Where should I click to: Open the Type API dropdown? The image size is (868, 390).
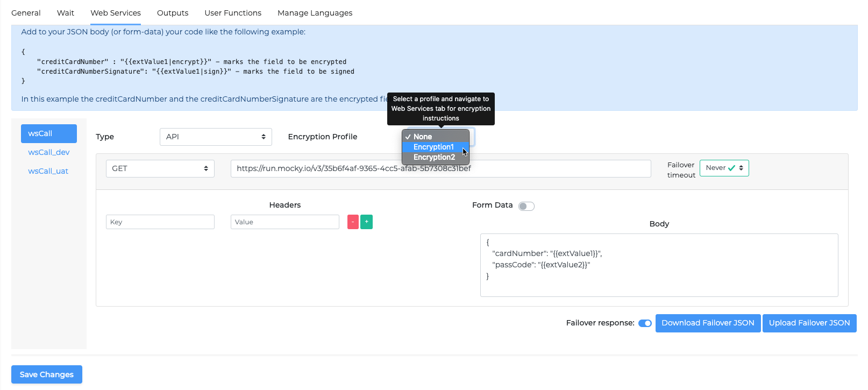[x=216, y=137]
